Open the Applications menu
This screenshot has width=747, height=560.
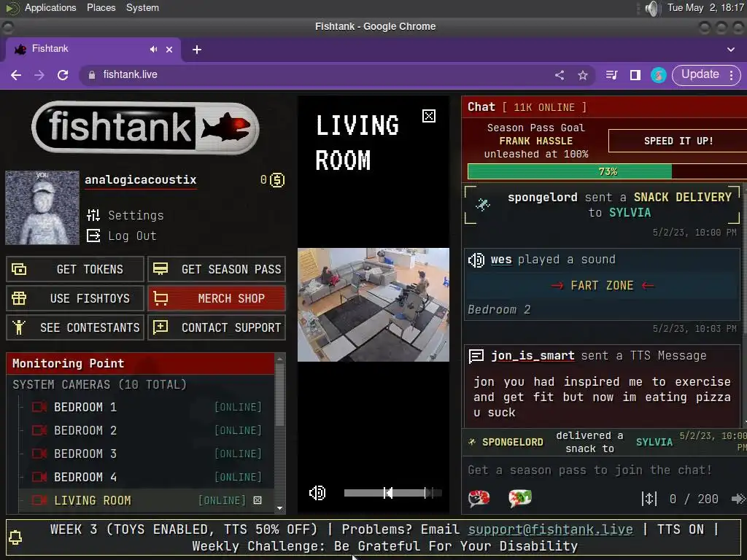[x=50, y=8]
